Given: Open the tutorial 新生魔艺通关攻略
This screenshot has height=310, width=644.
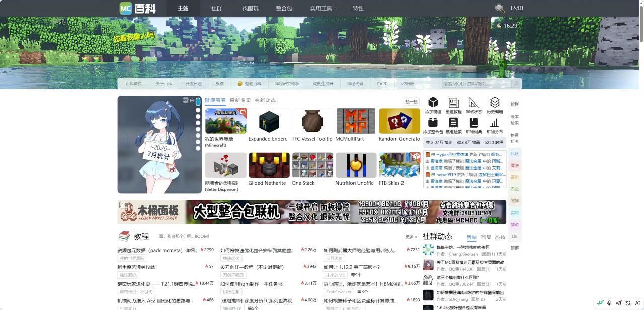Looking at the screenshot, I should click(x=136, y=267).
